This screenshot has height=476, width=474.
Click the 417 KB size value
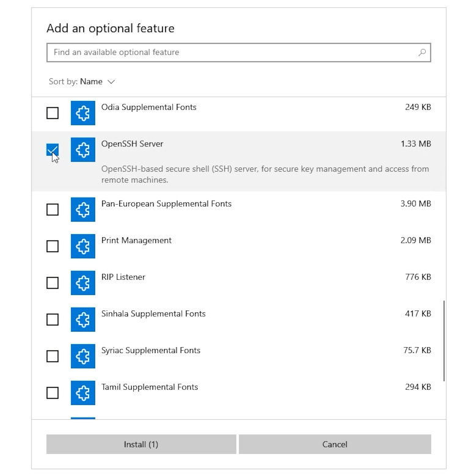point(418,313)
